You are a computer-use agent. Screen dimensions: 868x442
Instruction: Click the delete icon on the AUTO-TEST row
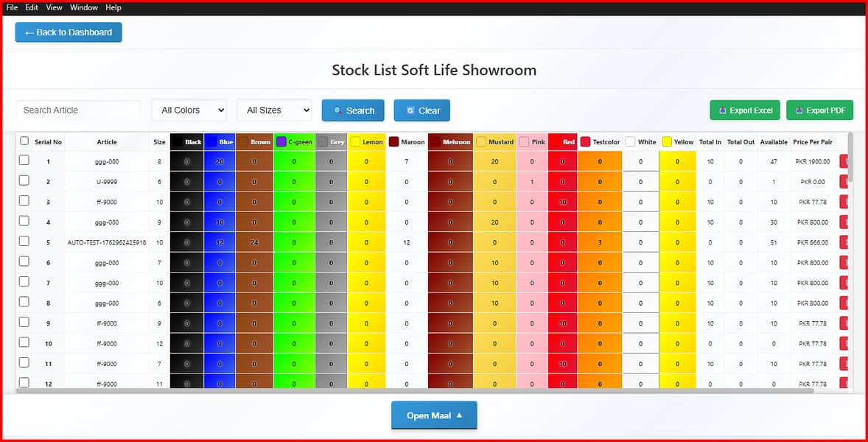pyautogui.click(x=844, y=242)
